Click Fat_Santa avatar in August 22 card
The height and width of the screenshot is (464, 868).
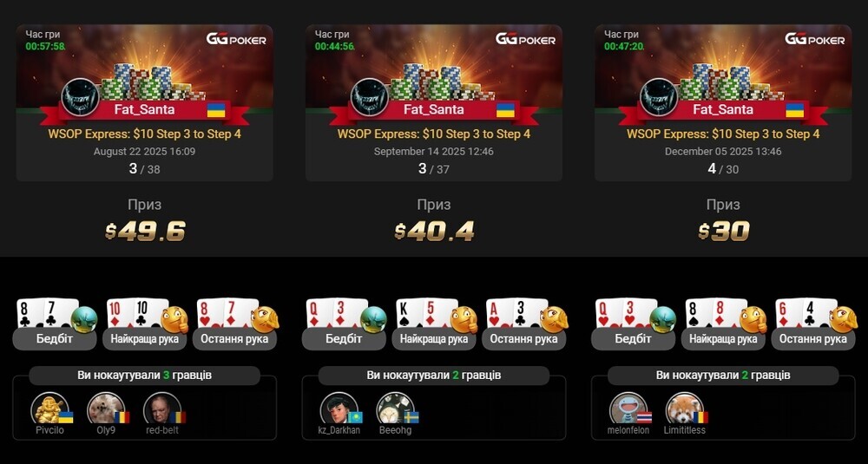coord(80,97)
